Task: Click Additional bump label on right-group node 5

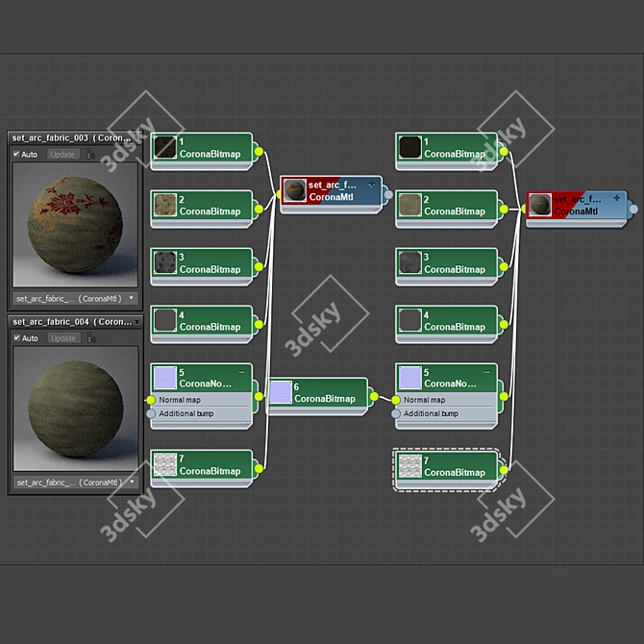Action: 431,413
